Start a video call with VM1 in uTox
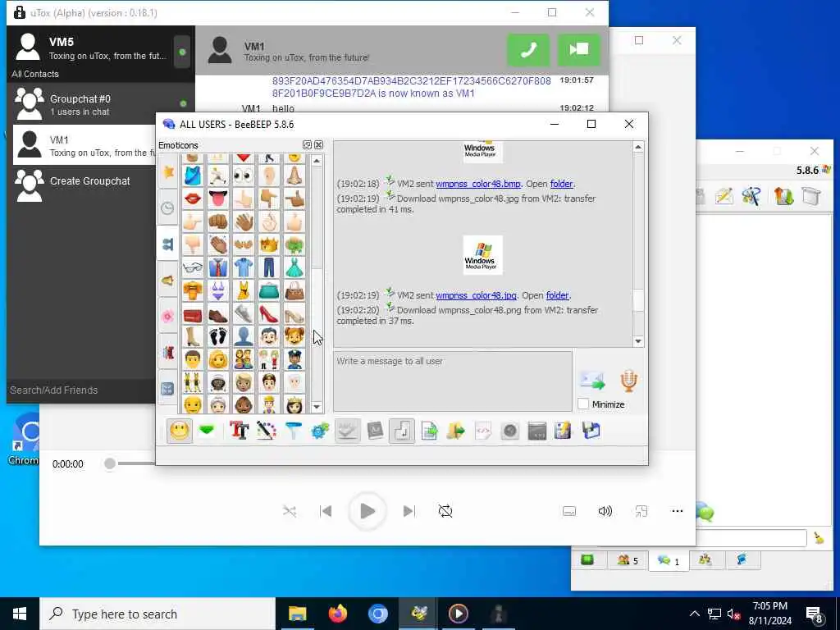The width and height of the screenshot is (840, 630). [578, 50]
